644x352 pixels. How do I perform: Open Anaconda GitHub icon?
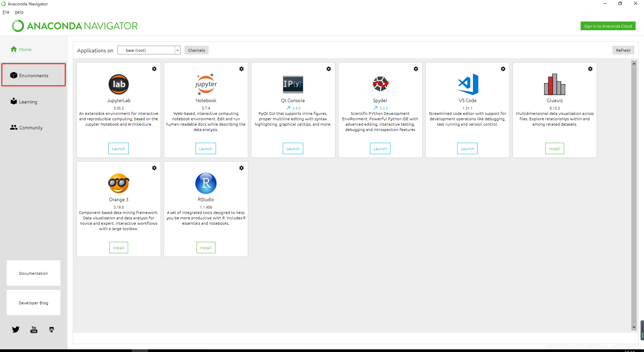[52, 329]
